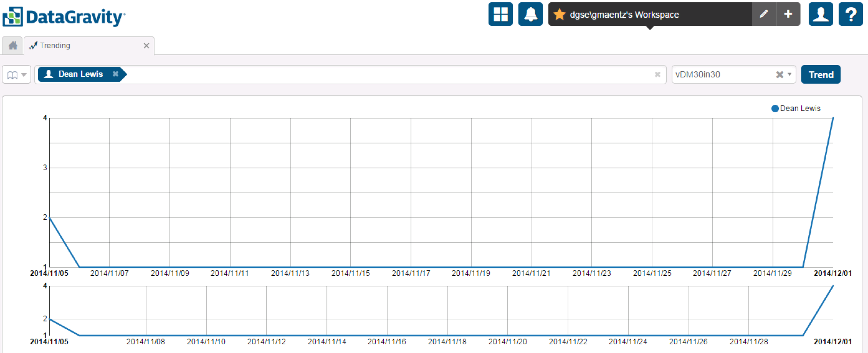Open the dashboard grid view icon
Viewport: 868px width, 353px height.
500,14
